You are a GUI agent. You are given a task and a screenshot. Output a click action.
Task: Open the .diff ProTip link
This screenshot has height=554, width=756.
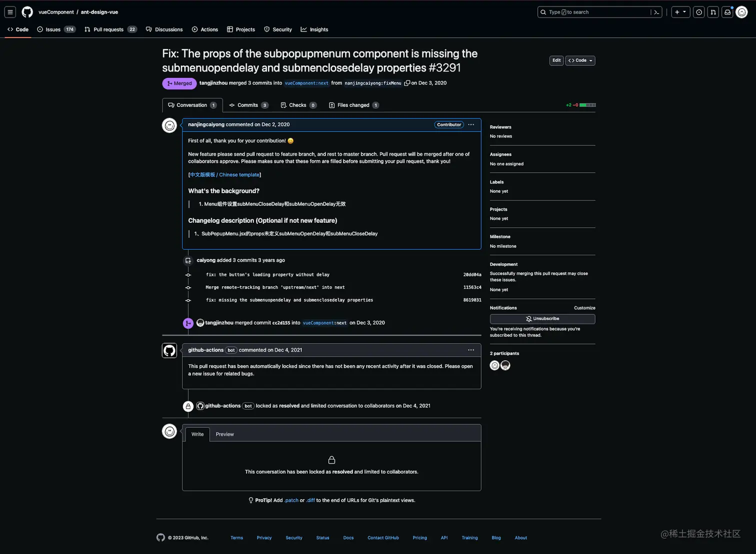coord(310,500)
